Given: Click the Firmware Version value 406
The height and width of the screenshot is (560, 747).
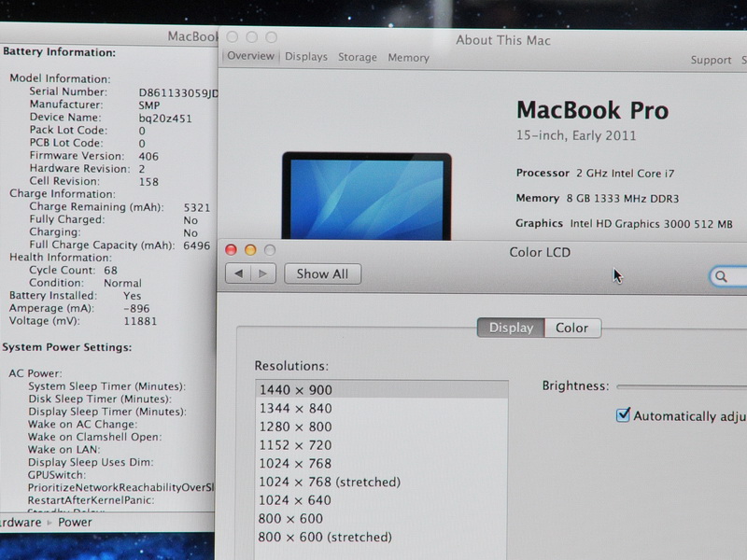Looking at the screenshot, I should click(x=148, y=156).
